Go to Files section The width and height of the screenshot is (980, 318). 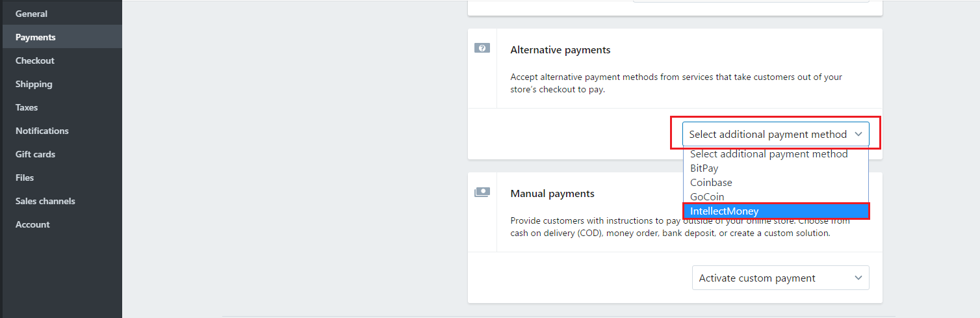click(x=25, y=178)
